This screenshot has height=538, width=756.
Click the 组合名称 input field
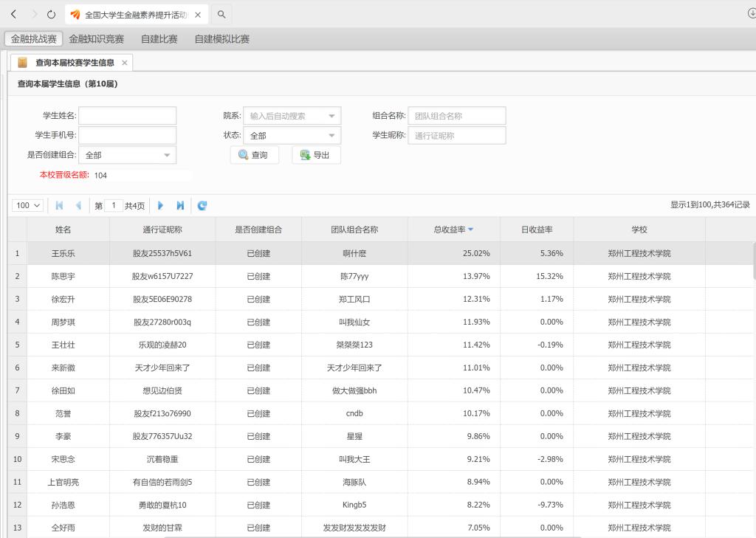457,116
